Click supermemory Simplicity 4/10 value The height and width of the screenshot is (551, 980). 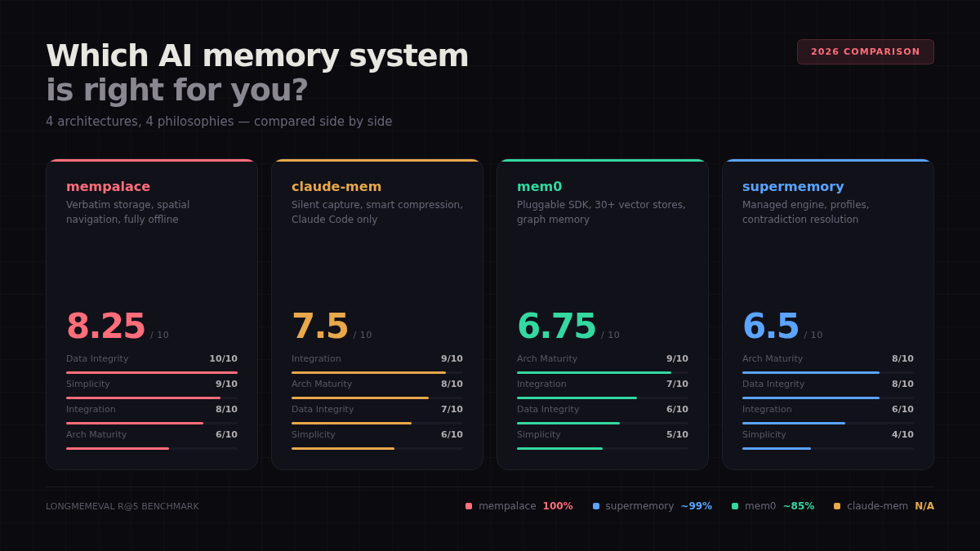pyautogui.click(x=902, y=434)
